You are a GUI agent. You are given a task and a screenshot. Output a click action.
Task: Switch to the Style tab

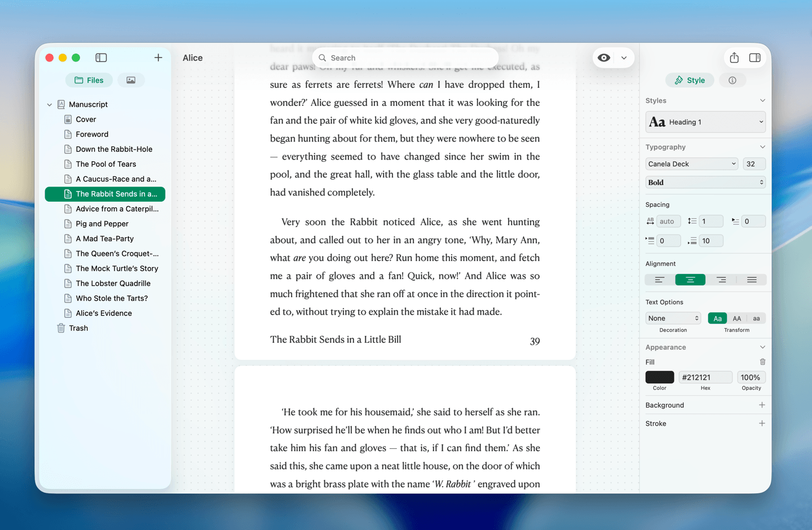pyautogui.click(x=689, y=80)
